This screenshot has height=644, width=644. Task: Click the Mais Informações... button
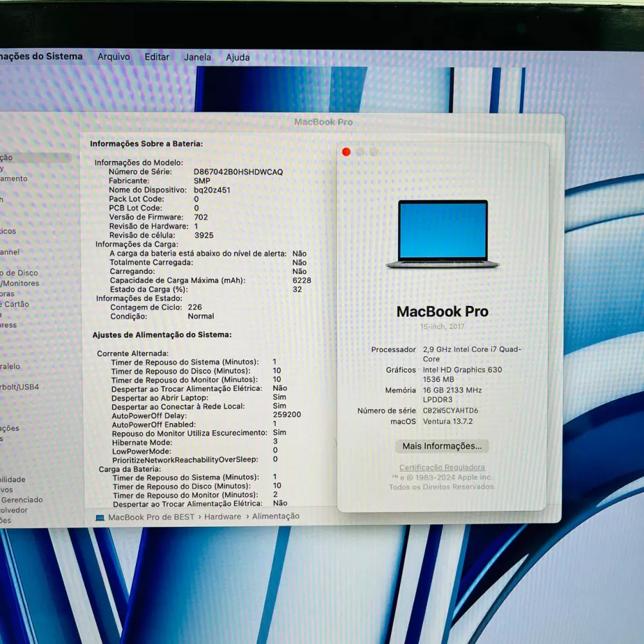point(442,446)
